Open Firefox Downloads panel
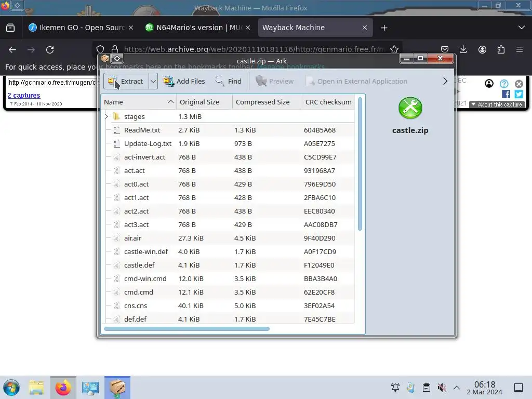 (x=463, y=50)
